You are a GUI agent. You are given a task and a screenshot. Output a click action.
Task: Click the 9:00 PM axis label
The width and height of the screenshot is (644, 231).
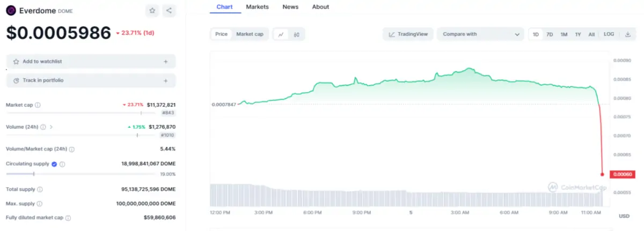coord(361,213)
